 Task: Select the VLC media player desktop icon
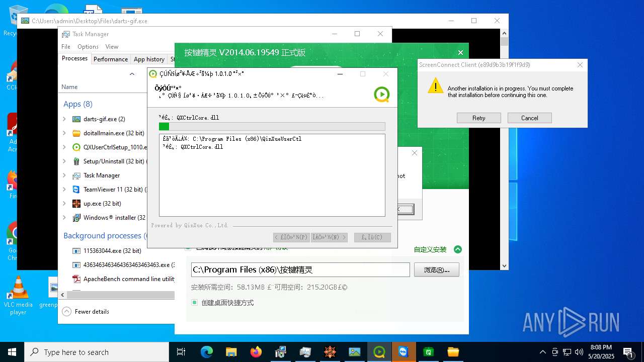click(x=19, y=296)
